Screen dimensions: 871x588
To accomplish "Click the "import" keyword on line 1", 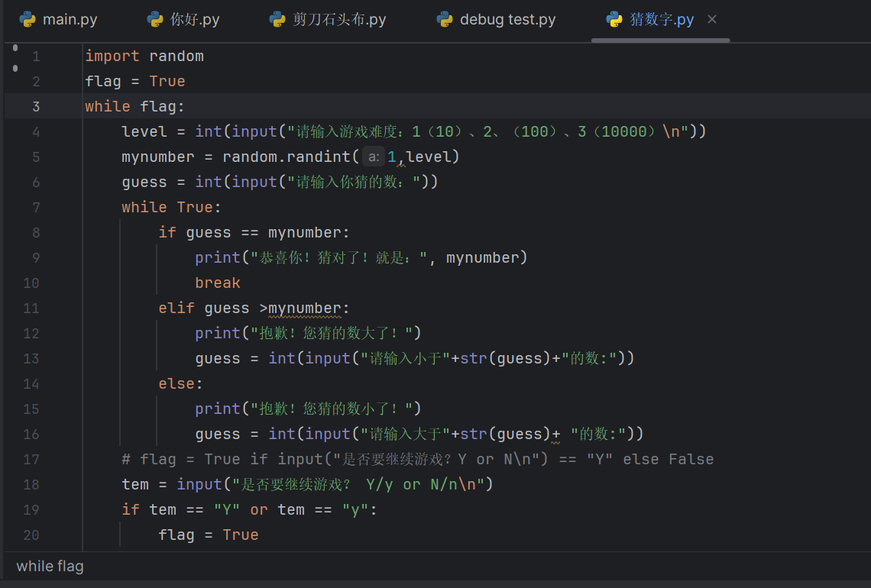I will 112,56.
